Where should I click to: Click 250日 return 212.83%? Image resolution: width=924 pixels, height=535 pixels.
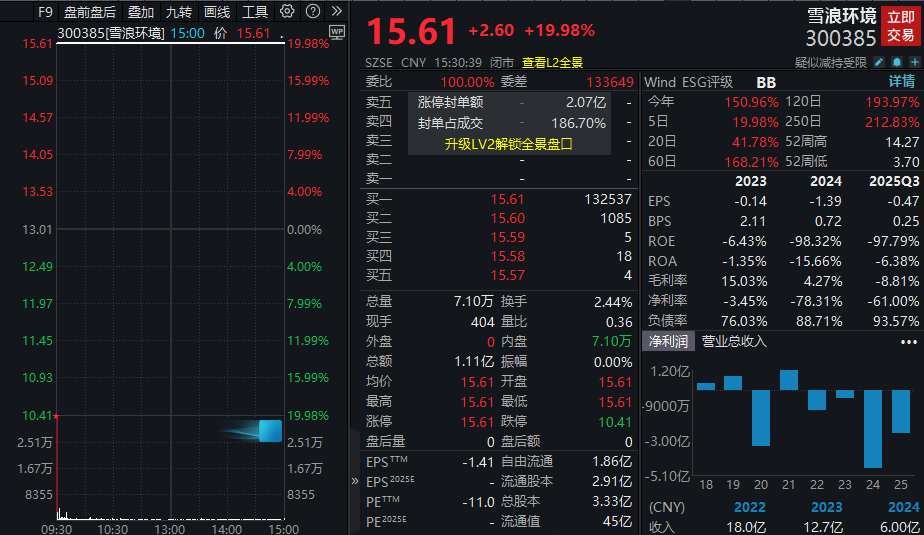coord(892,122)
